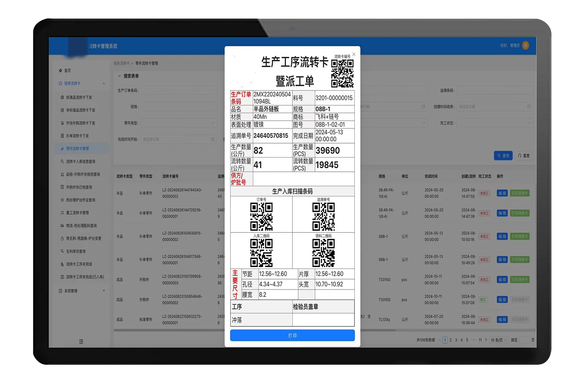This screenshot has height=392, width=574.
Task: Open 外购外协已检查询 menu item
Action: (79, 187)
